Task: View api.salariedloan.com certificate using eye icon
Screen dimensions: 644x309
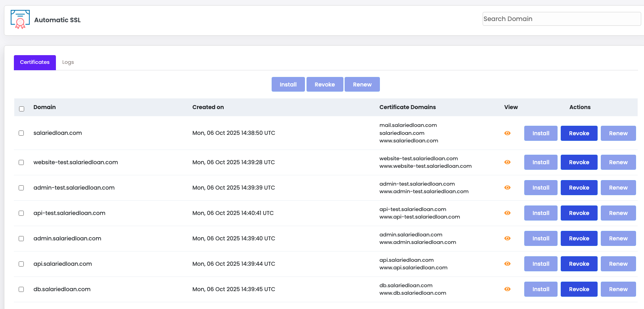Action: coord(507,264)
